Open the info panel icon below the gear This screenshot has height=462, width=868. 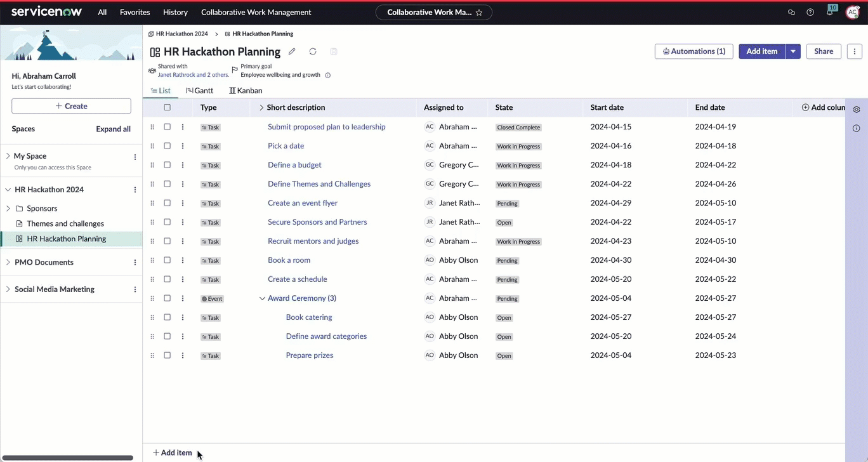tap(857, 128)
